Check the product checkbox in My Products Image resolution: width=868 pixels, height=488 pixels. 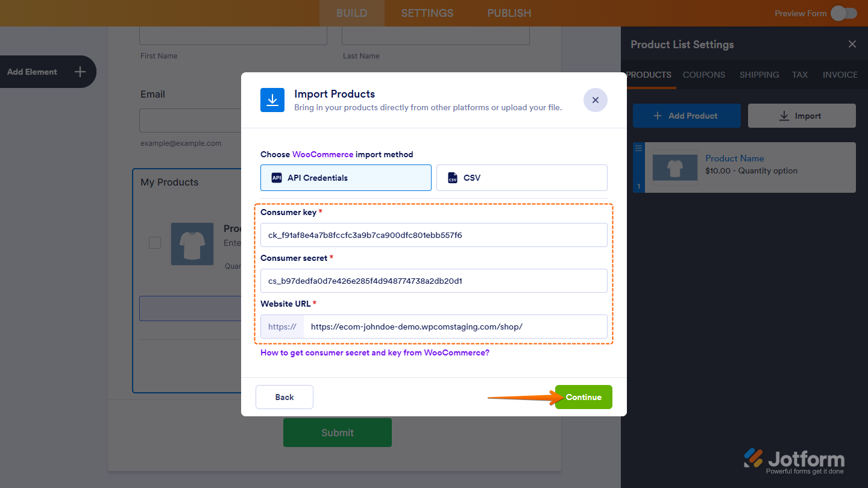pyautogui.click(x=154, y=242)
